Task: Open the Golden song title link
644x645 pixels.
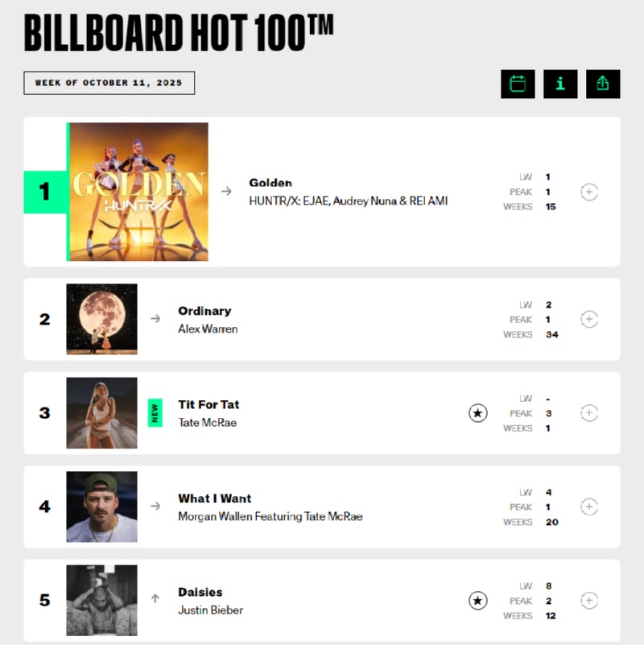Action: 270,183
